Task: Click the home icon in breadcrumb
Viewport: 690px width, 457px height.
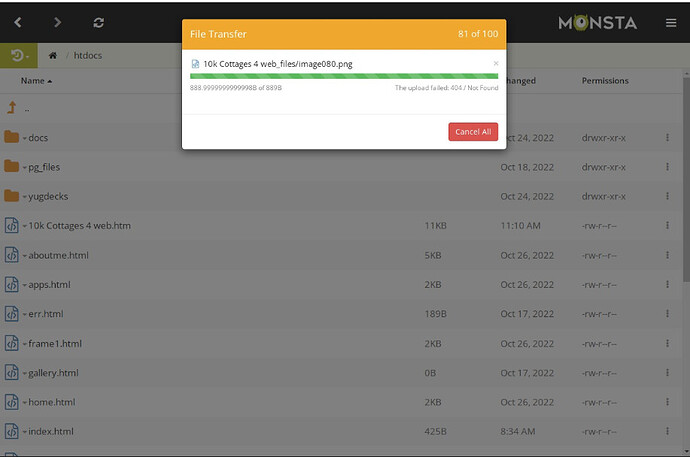Action: click(53, 56)
